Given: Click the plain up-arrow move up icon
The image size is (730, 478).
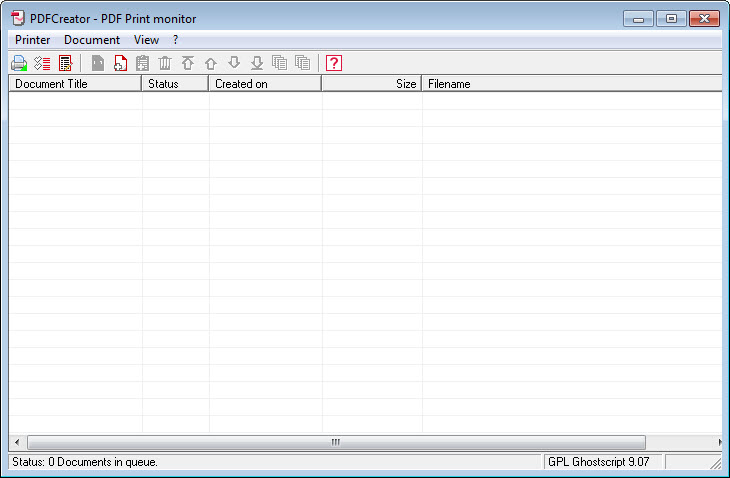Looking at the screenshot, I should pyautogui.click(x=211, y=63).
